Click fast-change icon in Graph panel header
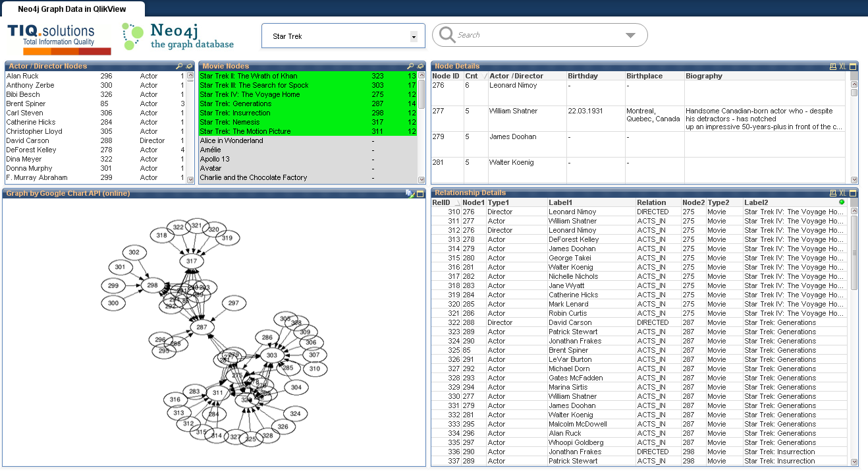Screen dimensions: 868x474 coord(410,194)
